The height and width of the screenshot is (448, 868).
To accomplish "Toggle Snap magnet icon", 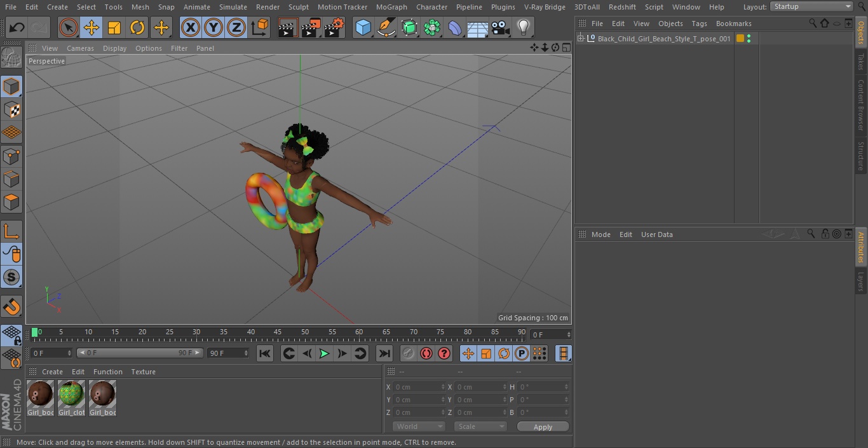I will (11, 307).
